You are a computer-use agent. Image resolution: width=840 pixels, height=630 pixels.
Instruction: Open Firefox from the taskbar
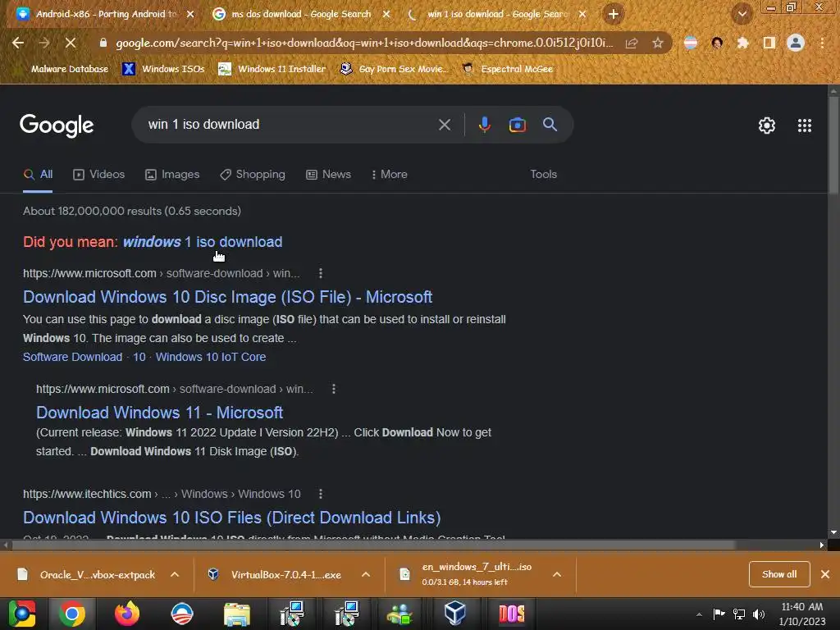(x=127, y=614)
